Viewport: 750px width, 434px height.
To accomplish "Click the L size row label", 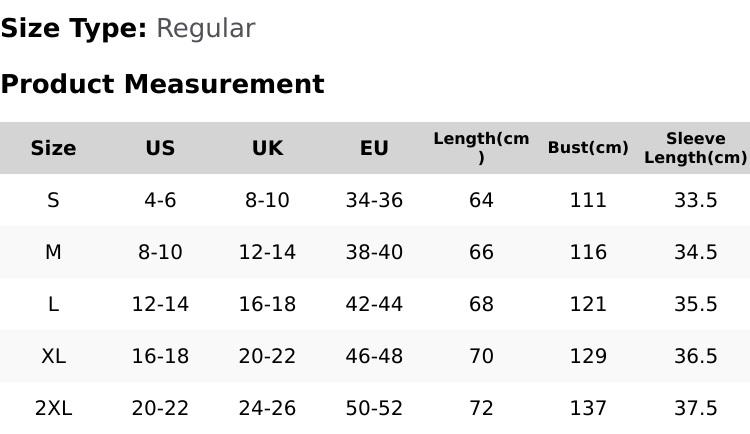I will pyautogui.click(x=53, y=304).
